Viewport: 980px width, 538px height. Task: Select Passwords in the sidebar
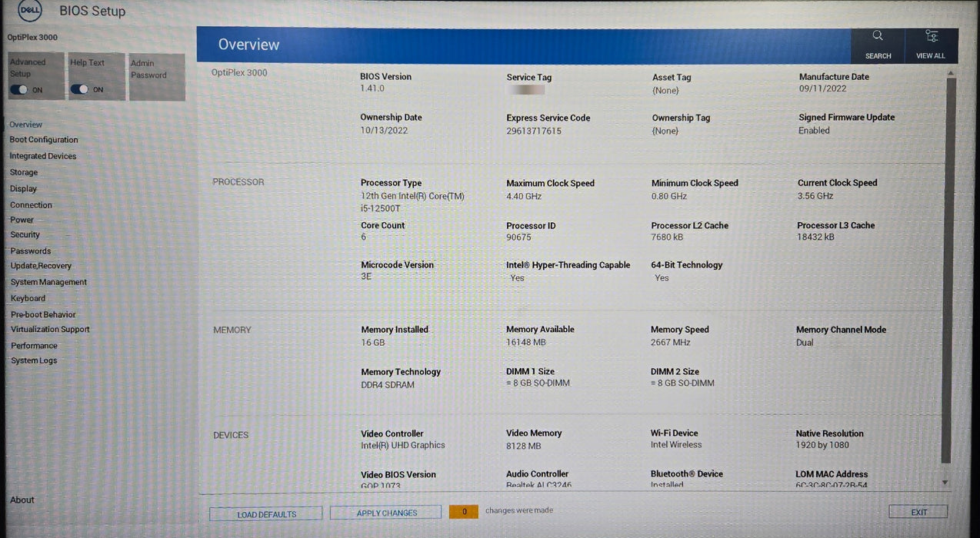click(31, 251)
